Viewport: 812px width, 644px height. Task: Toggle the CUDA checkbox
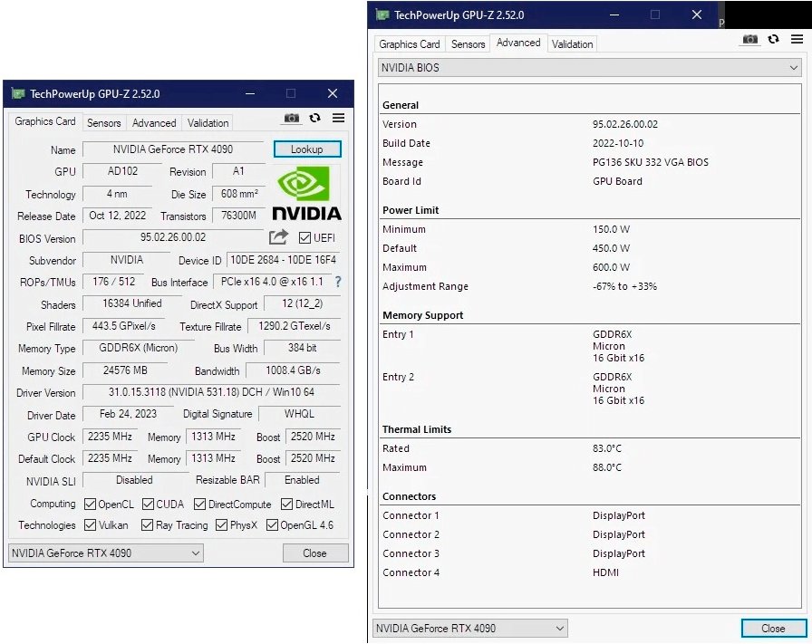click(x=148, y=505)
